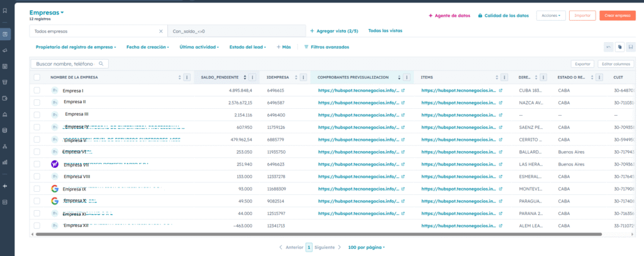Click the copy view icon button
The image size is (644, 256).
click(x=619, y=47)
